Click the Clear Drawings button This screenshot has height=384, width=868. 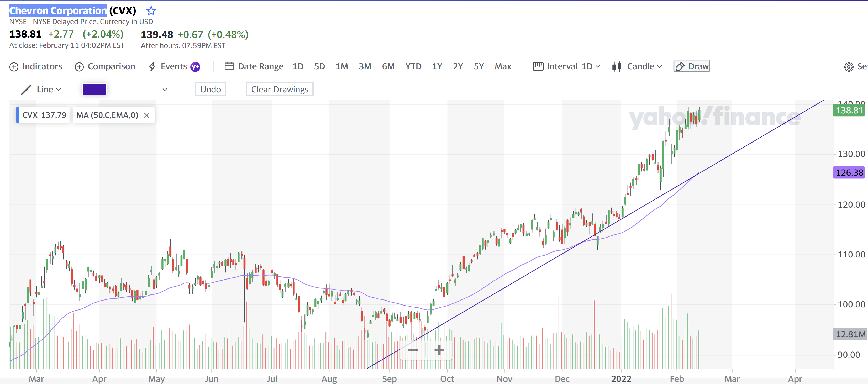click(x=280, y=89)
